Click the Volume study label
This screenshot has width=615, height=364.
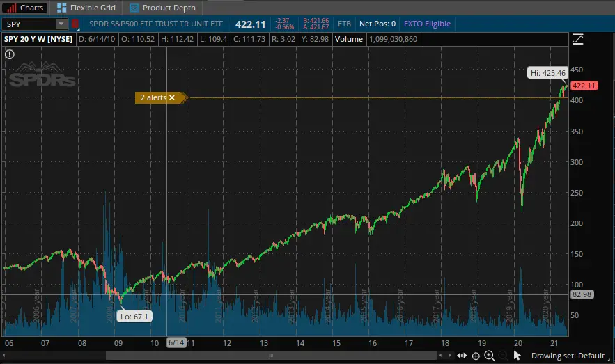(349, 39)
